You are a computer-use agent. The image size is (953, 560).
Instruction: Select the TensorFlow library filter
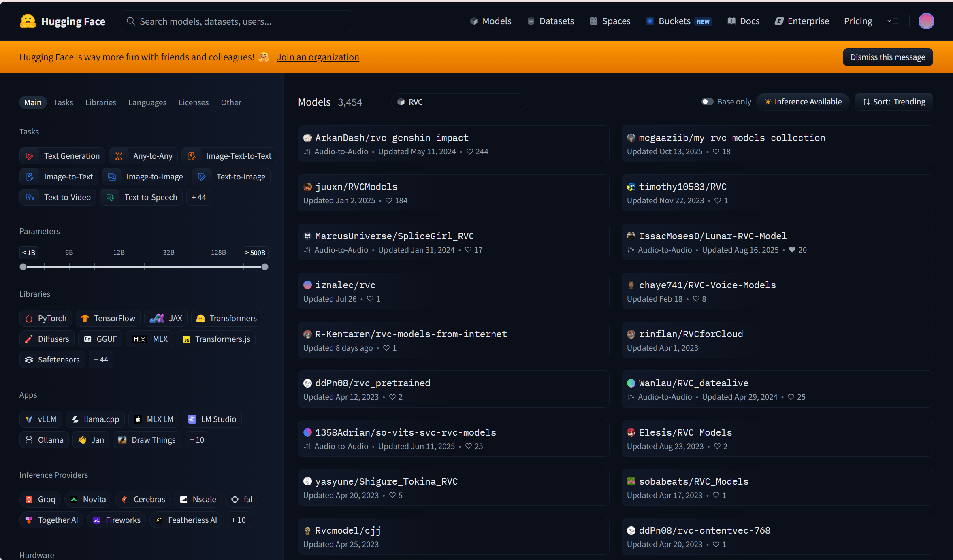point(108,318)
